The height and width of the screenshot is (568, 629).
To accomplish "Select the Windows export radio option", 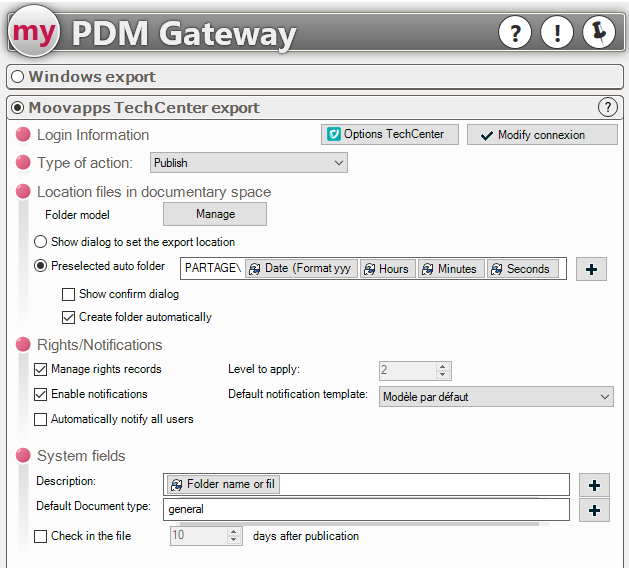I will [18, 77].
